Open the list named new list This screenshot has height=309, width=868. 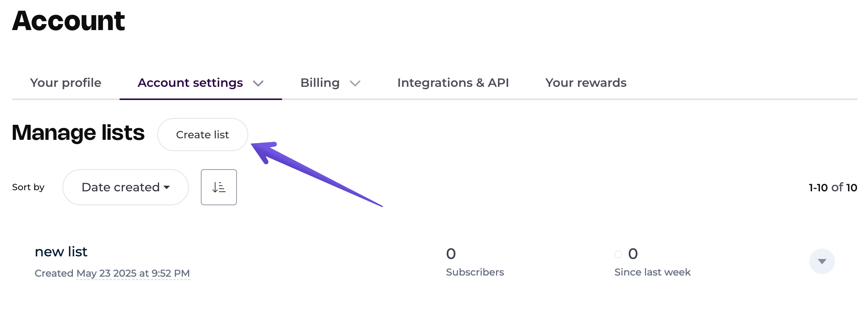(x=61, y=251)
